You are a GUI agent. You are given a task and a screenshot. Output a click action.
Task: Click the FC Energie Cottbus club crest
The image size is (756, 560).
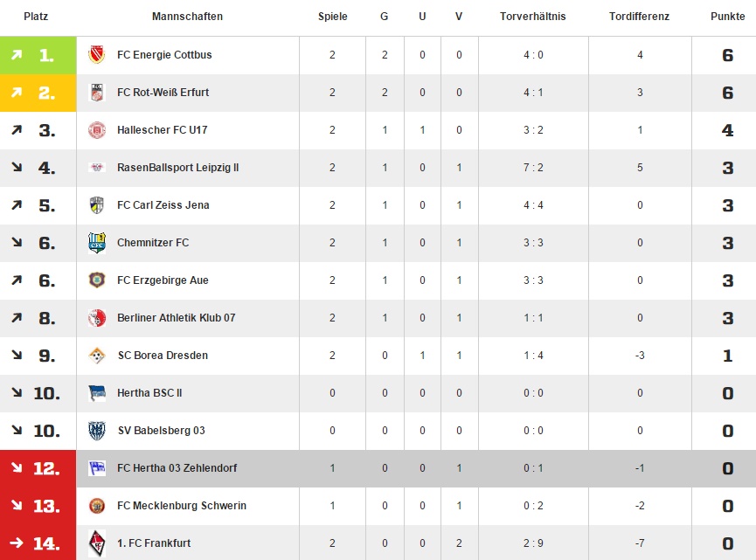pyautogui.click(x=97, y=55)
